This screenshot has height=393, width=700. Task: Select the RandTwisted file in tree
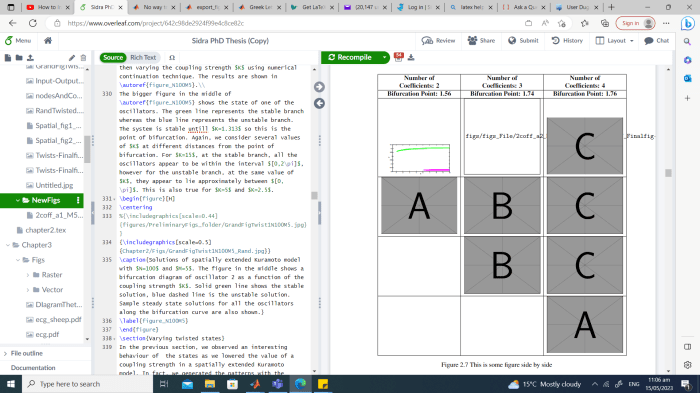tap(59, 110)
